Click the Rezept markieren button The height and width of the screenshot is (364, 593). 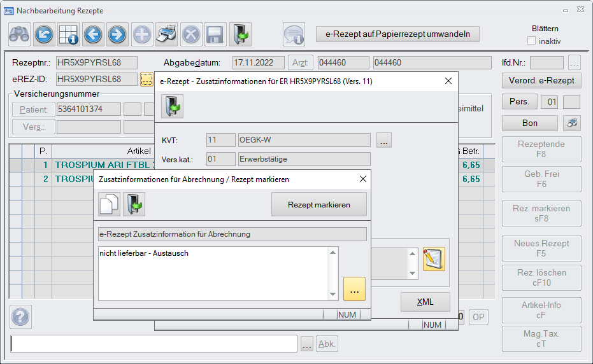[319, 205]
